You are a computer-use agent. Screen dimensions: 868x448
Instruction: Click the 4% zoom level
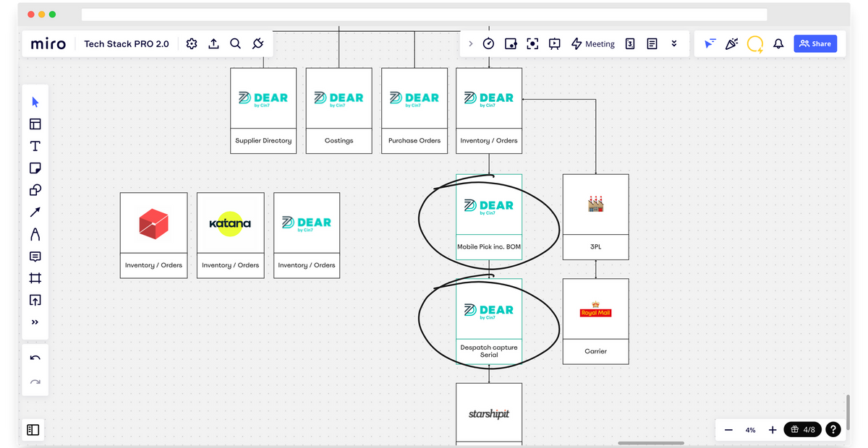coord(751,430)
